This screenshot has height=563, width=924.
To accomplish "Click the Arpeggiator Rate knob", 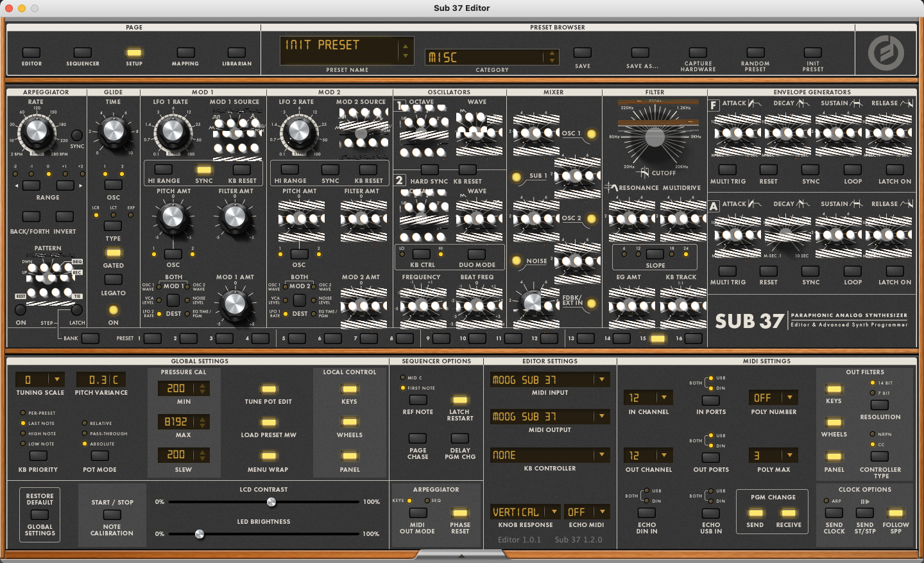I will (x=36, y=131).
